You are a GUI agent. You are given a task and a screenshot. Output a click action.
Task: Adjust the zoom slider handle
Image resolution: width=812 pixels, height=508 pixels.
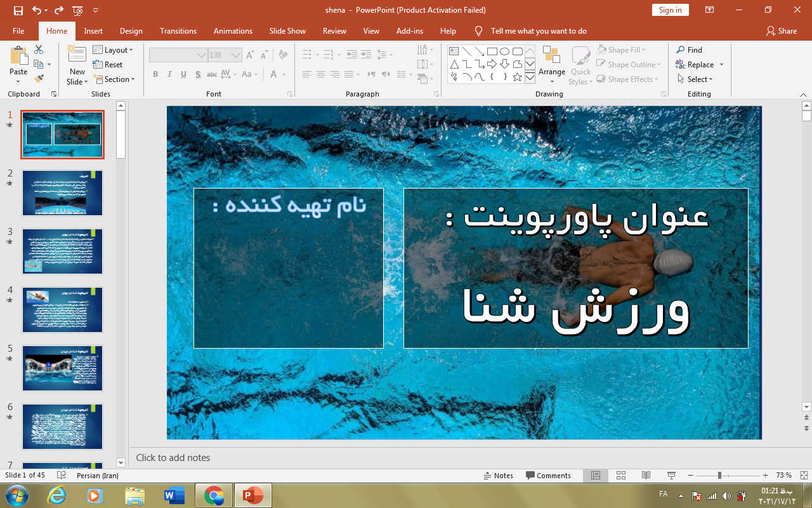[x=719, y=475]
